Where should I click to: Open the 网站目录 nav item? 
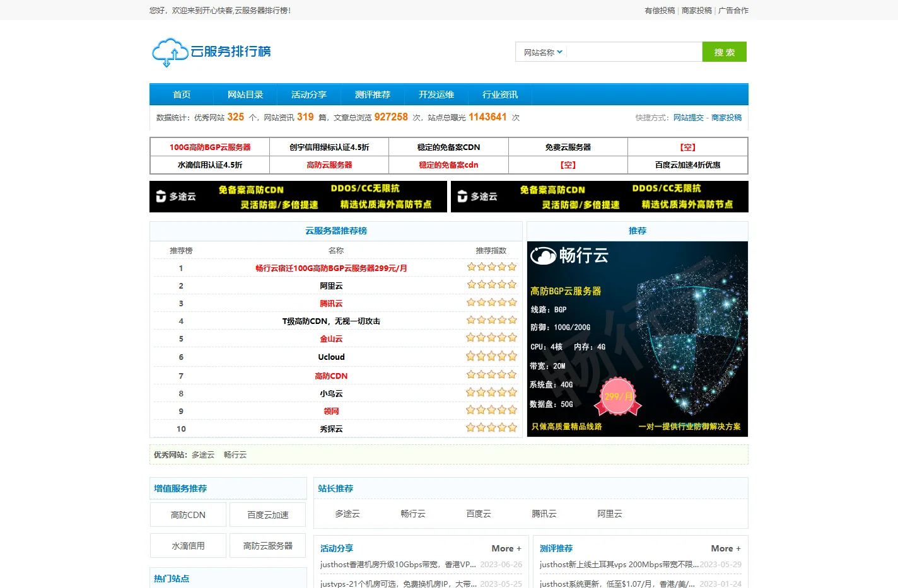(245, 95)
